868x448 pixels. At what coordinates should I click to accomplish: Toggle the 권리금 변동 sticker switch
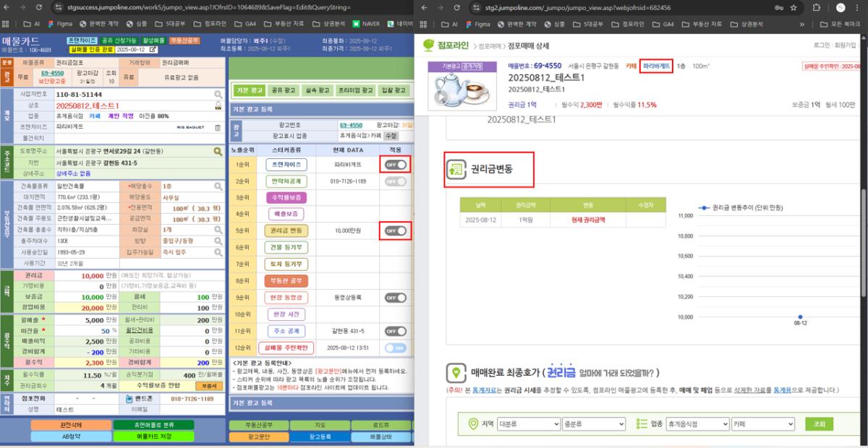click(x=395, y=231)
